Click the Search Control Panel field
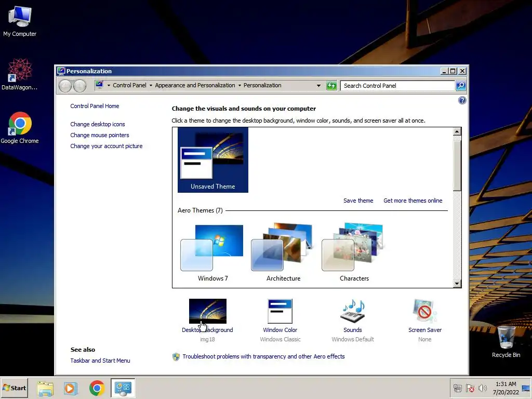This screenshot has height=399, width=532. pos(397,86)
